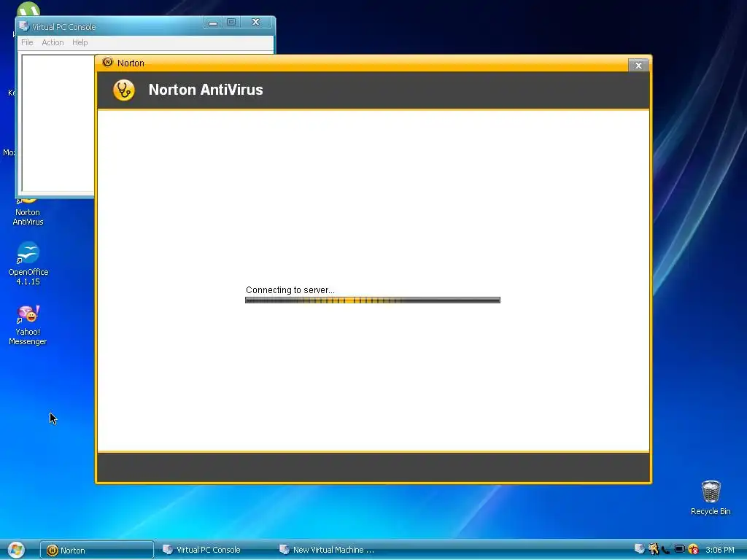This screenshot has width=747, height=560.
Task: Select the Norton AntiVirus desktop shortcut label
Action: (28, 217)
